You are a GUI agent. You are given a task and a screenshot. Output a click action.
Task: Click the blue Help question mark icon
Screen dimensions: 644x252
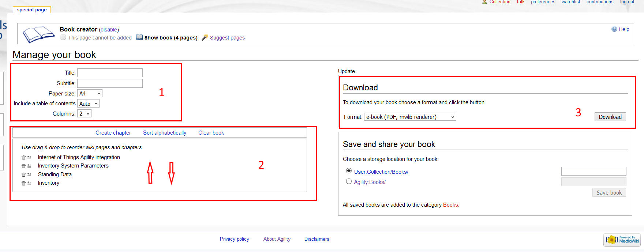[614, 29]
